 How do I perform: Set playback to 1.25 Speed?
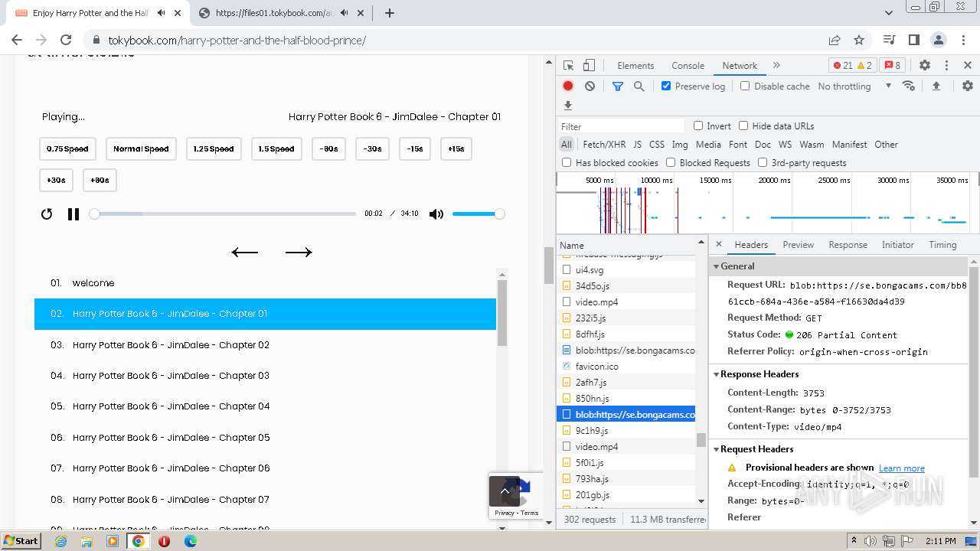click(214, 149)
